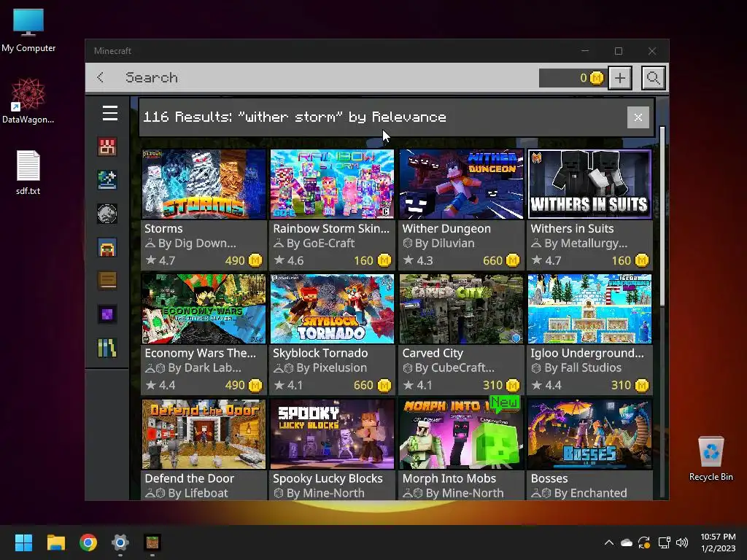Click the results list vertical scrollbar
747x560 pixels.
662,217
